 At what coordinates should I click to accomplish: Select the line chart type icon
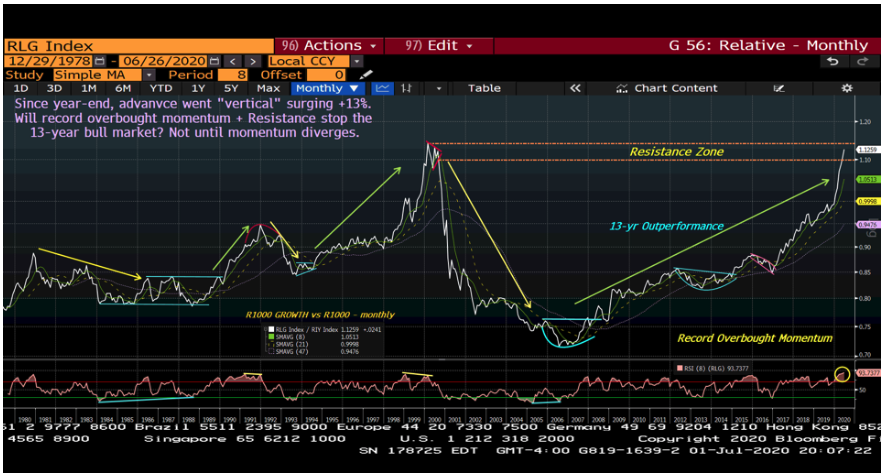[382, 88]
